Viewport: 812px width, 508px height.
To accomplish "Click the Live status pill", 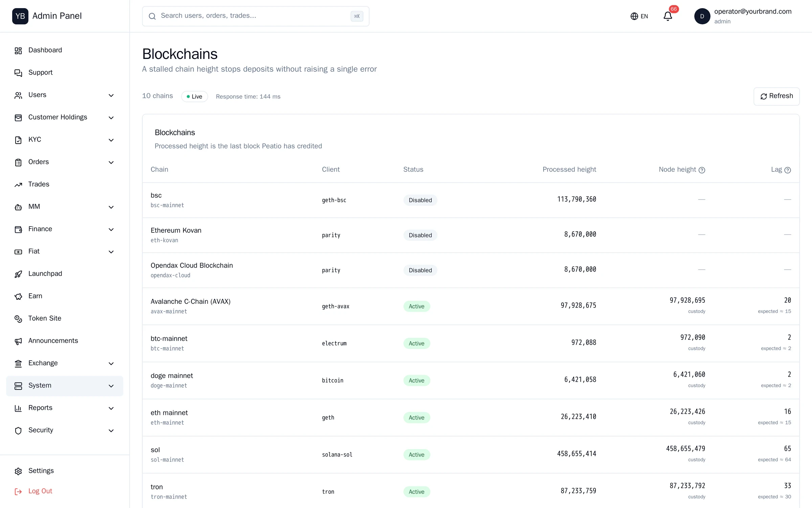I will (x=195, y=97).
